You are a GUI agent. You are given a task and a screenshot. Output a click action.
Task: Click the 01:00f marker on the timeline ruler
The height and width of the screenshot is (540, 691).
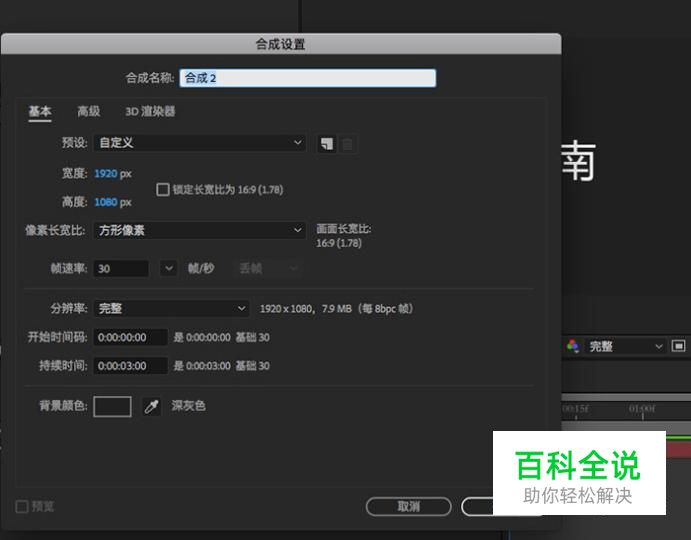click(x=642, y=409)
